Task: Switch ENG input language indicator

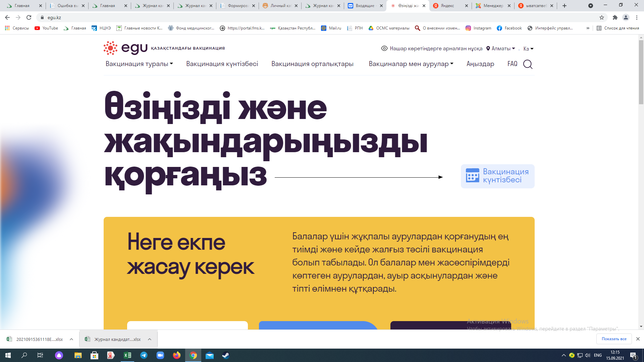Action: coord(598,355)
